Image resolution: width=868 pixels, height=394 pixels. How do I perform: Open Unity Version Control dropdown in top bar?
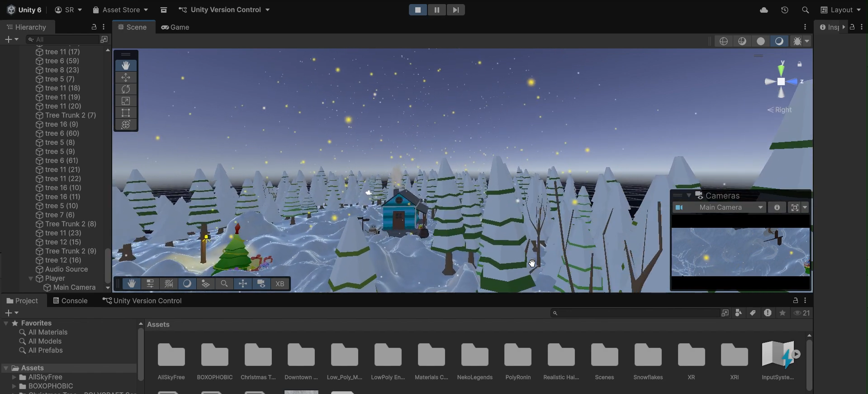(224, 10)
